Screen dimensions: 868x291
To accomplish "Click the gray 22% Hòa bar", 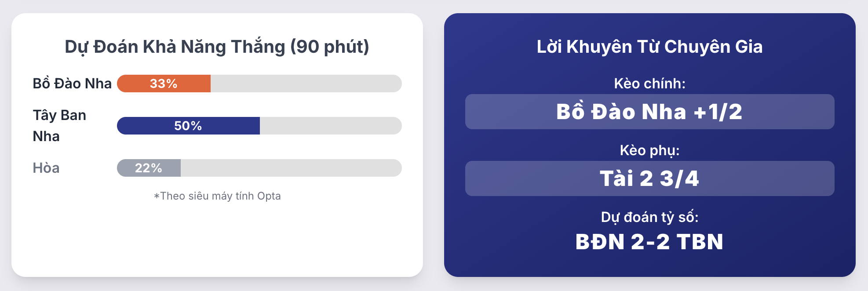I will [x=149, y=168].
